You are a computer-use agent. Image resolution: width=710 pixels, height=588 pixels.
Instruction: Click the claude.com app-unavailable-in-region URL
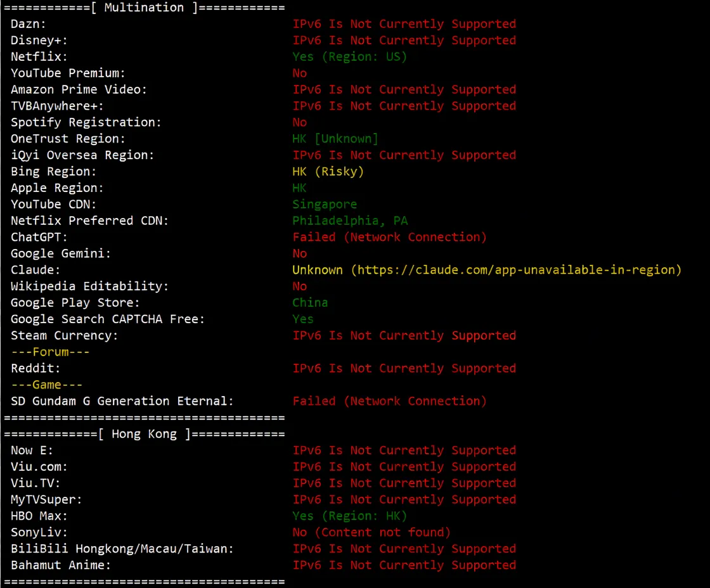coord(516,270)
